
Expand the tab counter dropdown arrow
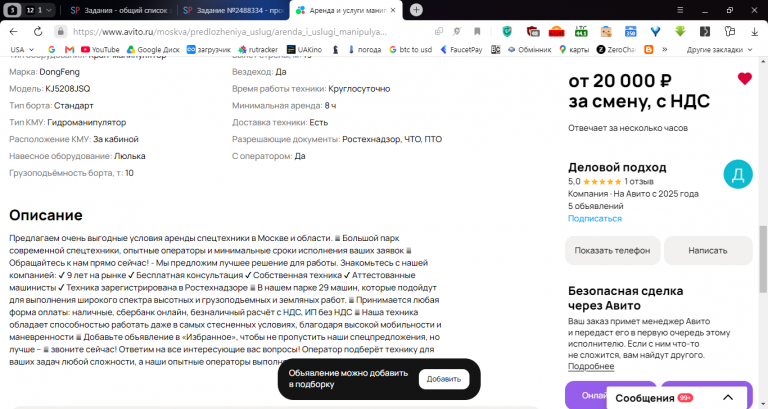48,10
